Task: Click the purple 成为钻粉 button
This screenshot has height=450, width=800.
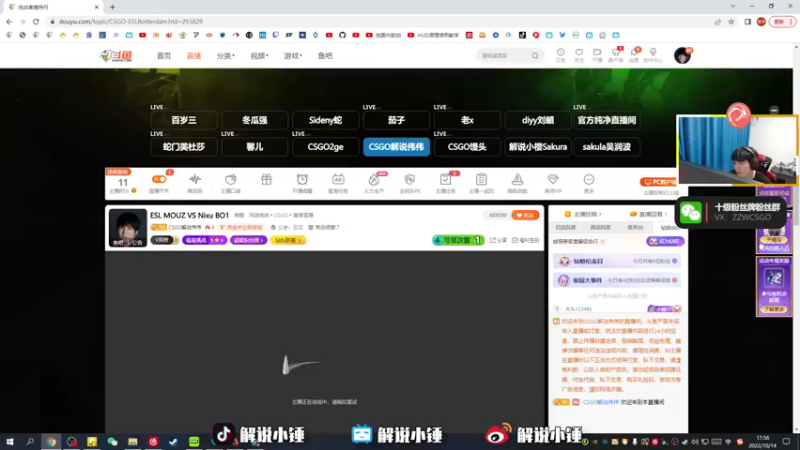Action: tap(665, 241)
